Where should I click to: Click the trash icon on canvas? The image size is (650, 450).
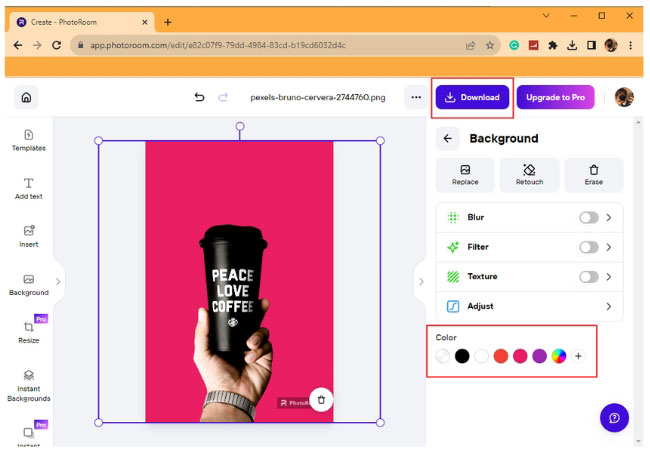(x=321, y=399)
